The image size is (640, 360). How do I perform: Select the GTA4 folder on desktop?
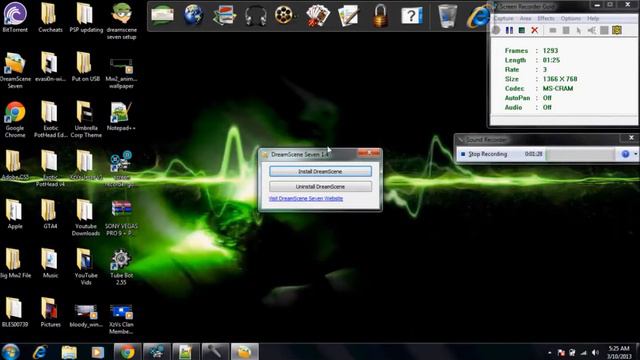tap(50, 214)
